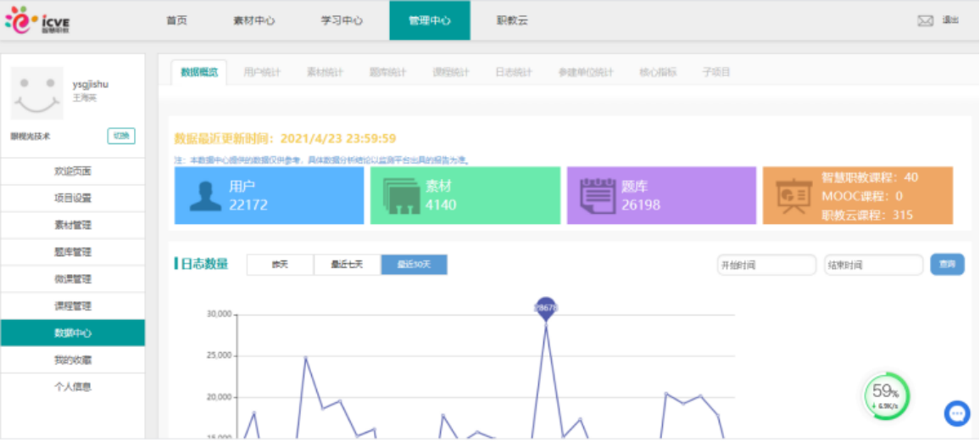The width and height of the screenshot is (980, 442).
Task: Open 职教云 in top navigation
Action: pyautogui.click(x=513, y=20)
